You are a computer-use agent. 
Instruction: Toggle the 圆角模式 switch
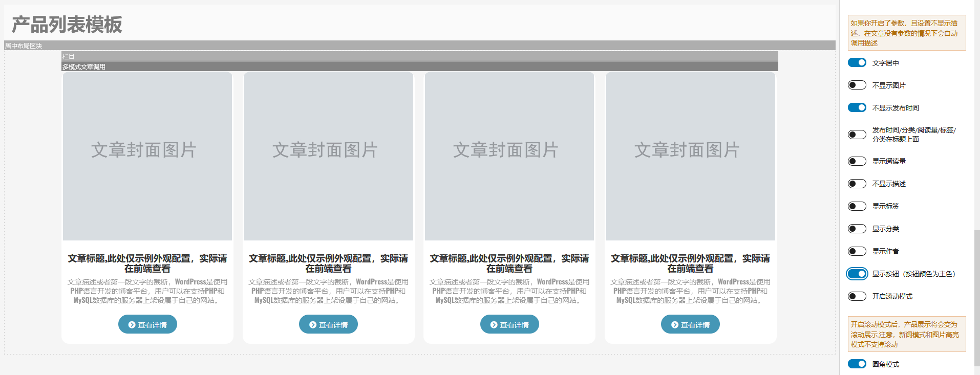pyautogui.click(x=857, y=364)
